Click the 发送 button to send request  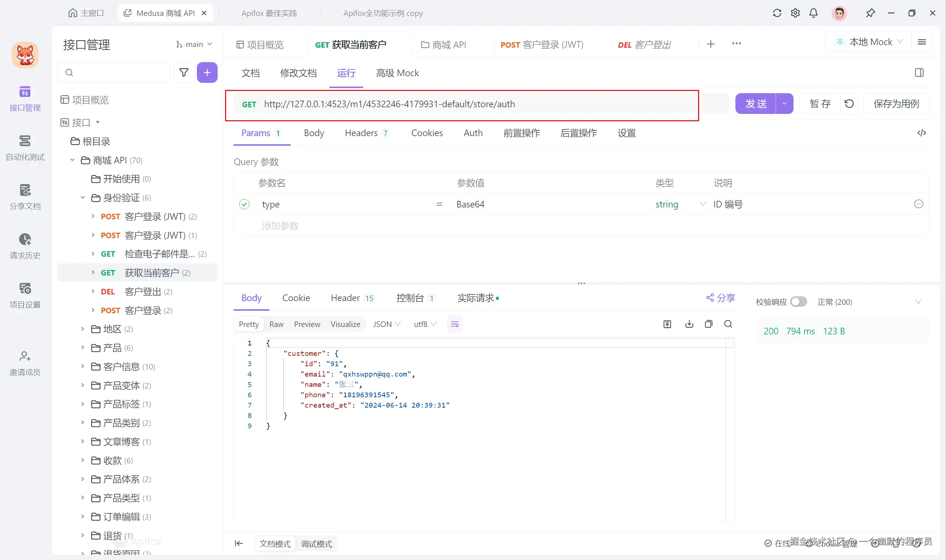pyautogui.click(x=755, y=104)
